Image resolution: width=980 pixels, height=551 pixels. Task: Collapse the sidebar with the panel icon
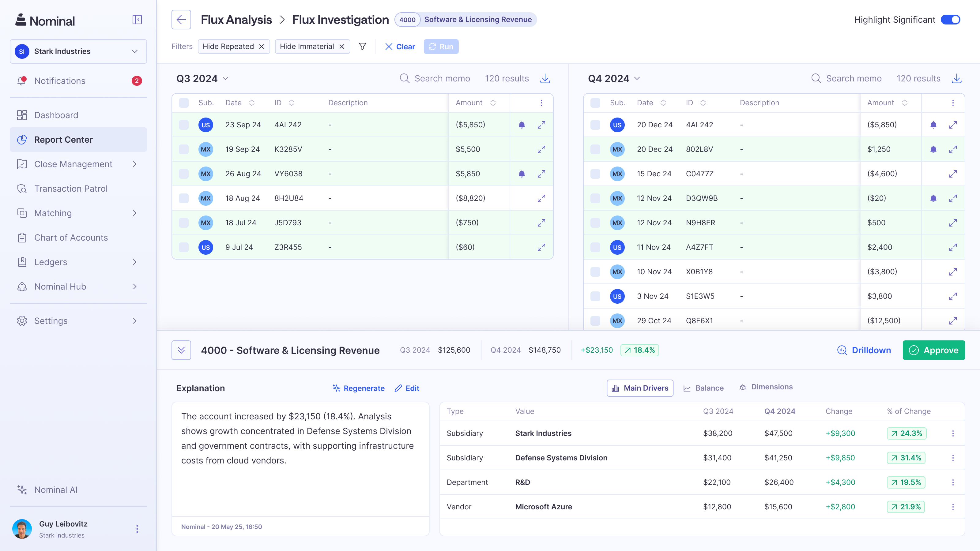point(137,19)
